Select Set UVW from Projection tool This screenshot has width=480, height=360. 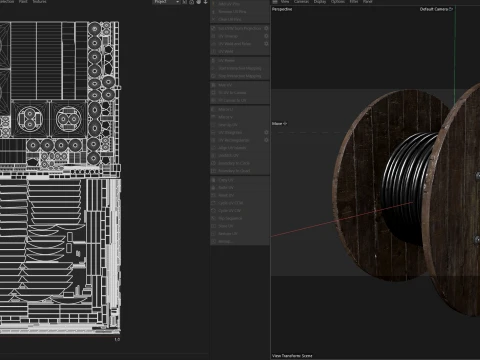tap(240, 28)
